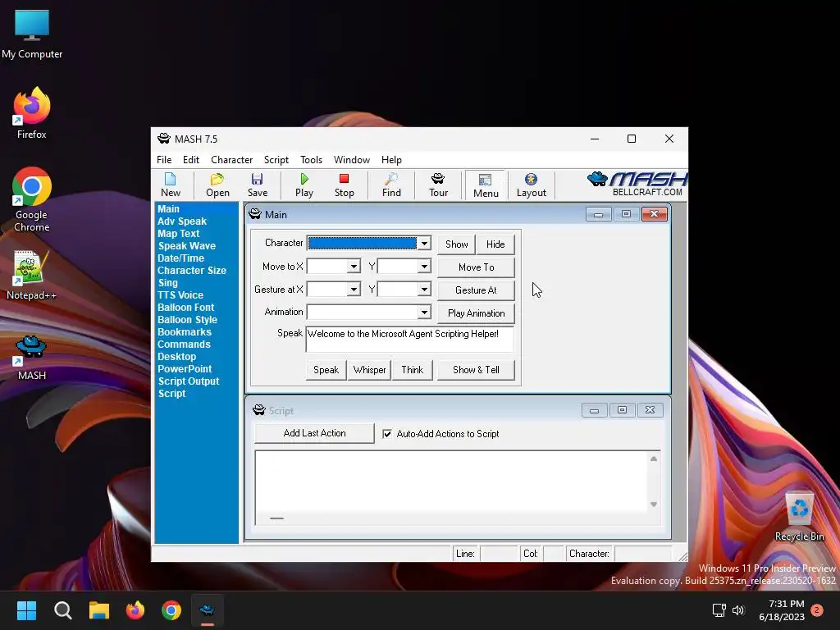The width and height of the screenshot is (840, 630).
Task: Expand the Gesture at X dropdown
Action: (x=354, y=290)
